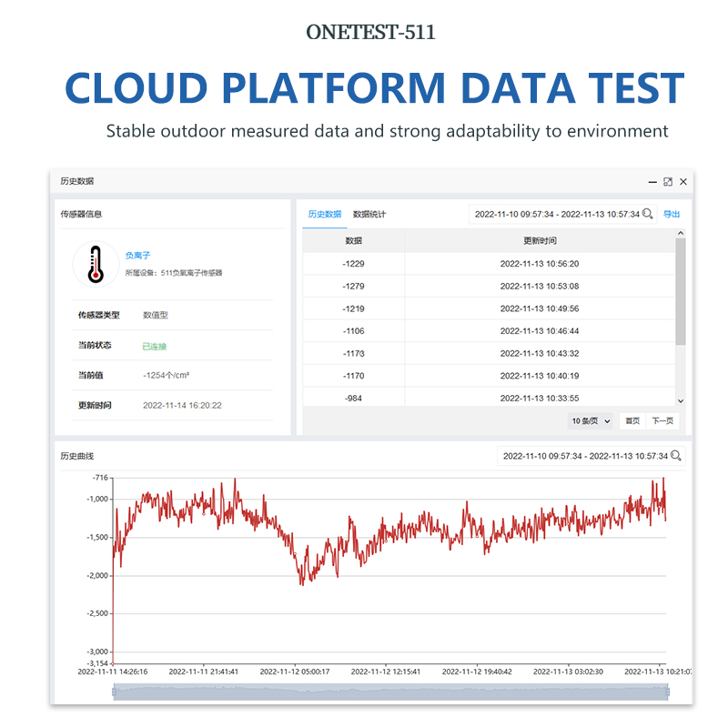This screenshot has width=728, height=728.
Task: Click table scrollbar down arrow
Action: click(x=680, y=400)
